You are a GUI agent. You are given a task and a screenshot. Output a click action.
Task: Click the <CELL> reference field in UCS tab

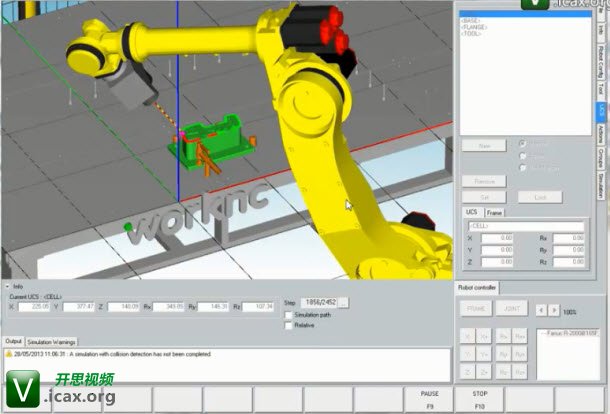[x=525, y=226]
